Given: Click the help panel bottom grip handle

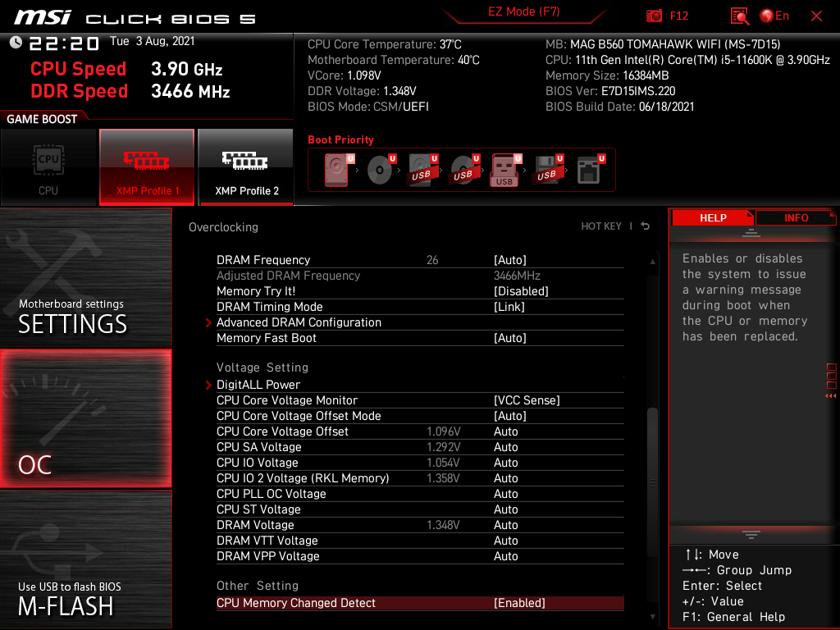Looking at the screenshot, I should pos(751,534).
